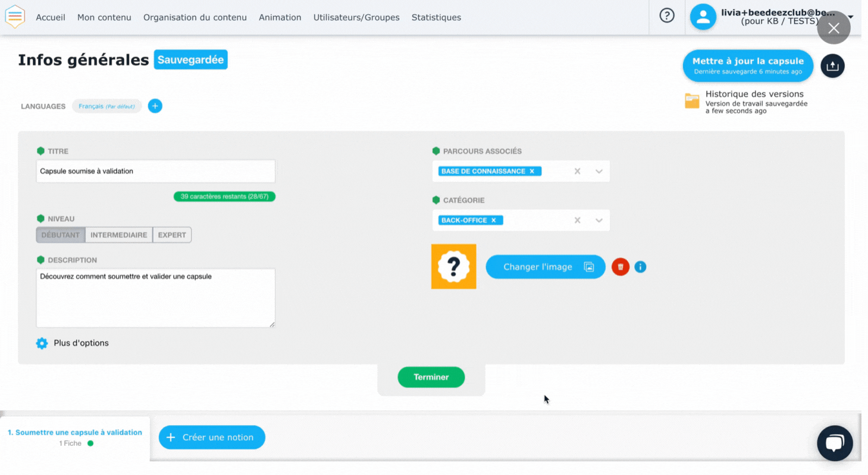The width and height of the screenshot is (868, 475).
Task: Click the green Terminer button
Action: (431, 377)
